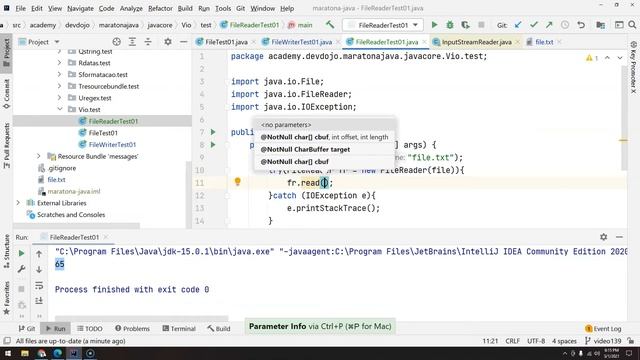Open the Navigate menu
The image size is (640, 360).
coord(80,8)
